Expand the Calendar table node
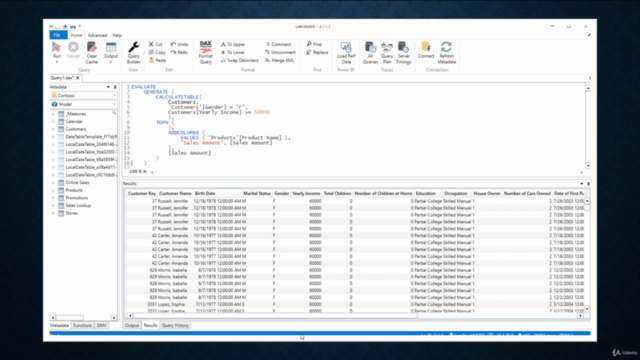 coord(53,122)
